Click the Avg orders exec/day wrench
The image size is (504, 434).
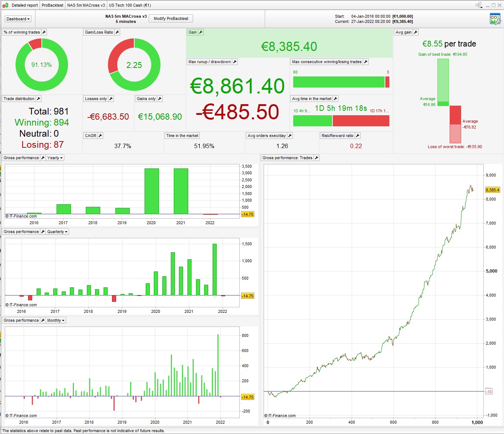[290, 136]
